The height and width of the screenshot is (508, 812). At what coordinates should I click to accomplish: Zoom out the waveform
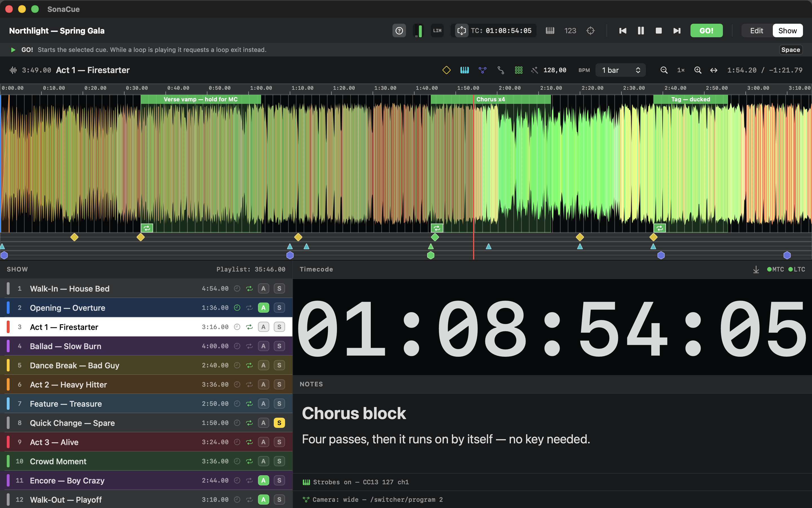tap(664, 70)
